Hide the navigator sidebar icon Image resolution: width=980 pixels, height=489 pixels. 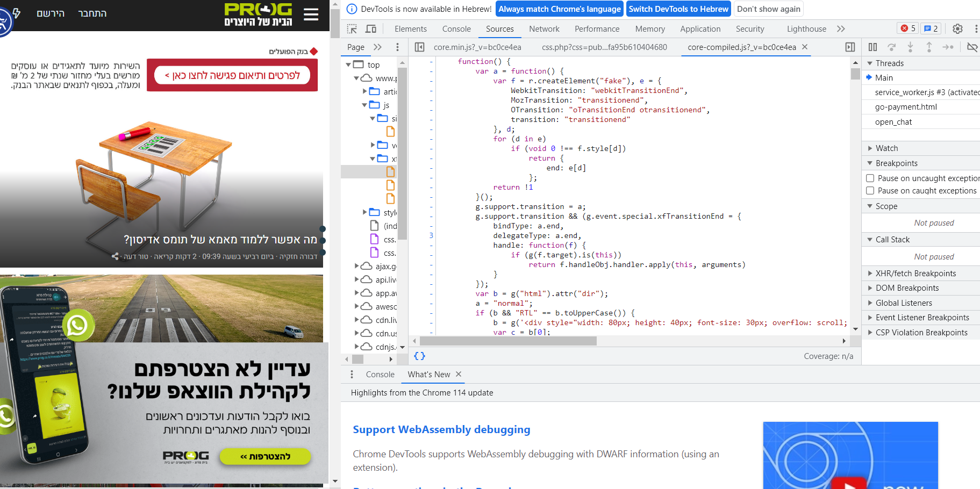pos(419,47)
